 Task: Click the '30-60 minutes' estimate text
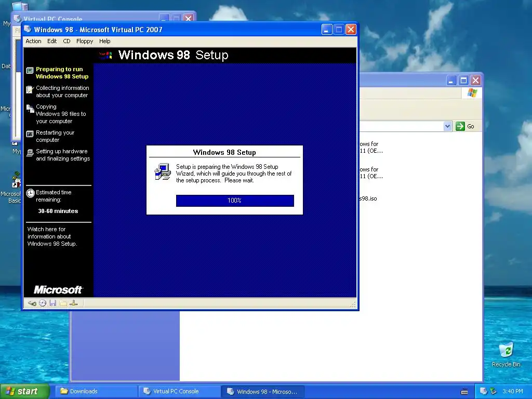(58, 211)
